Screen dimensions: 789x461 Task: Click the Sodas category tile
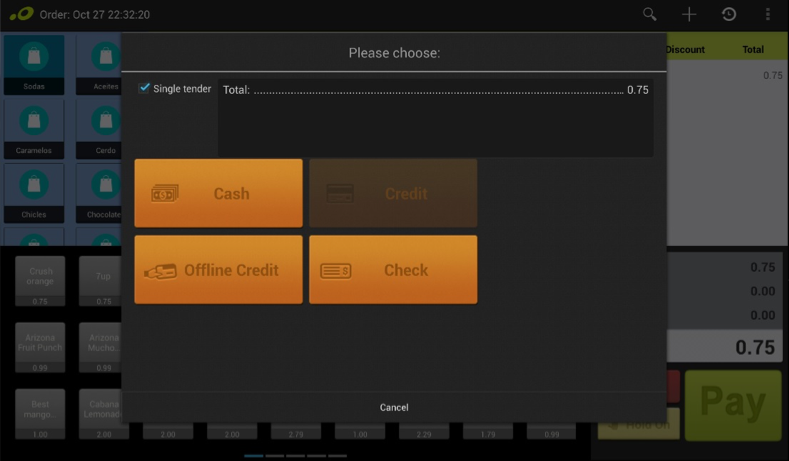tap(34, 65)
